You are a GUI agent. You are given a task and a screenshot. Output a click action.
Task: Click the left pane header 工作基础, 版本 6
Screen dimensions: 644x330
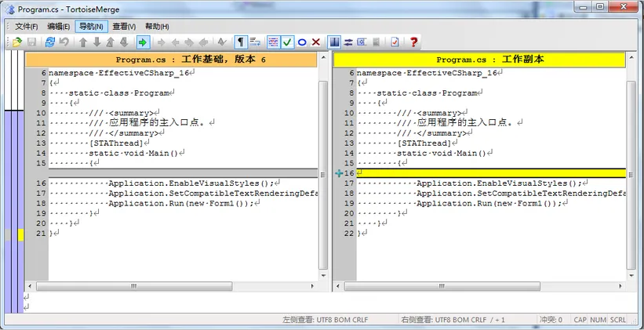[x=171, y=60]
